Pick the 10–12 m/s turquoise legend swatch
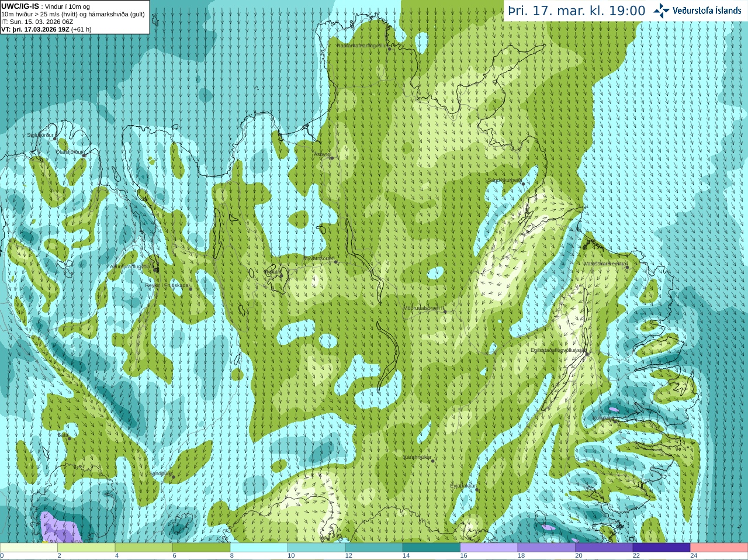Viewport: 748px width, 560px height. (317, 548)
